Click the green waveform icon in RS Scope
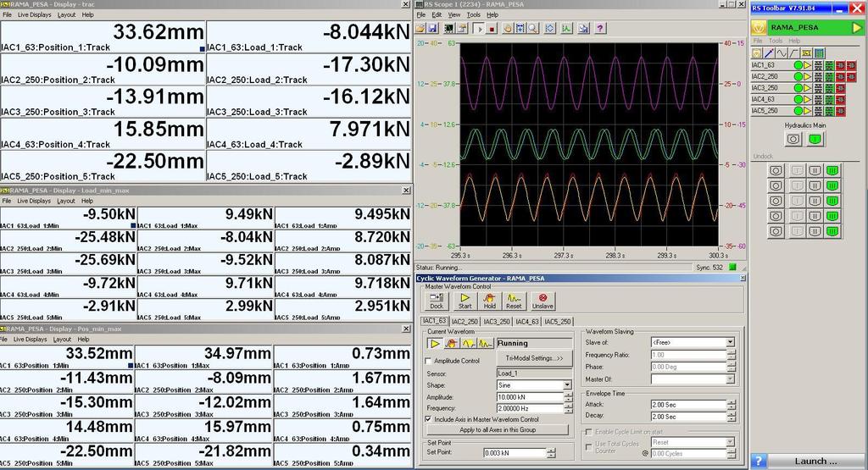Image resolution: width=868 pixels, height=470 pixels. click(566, 28)
